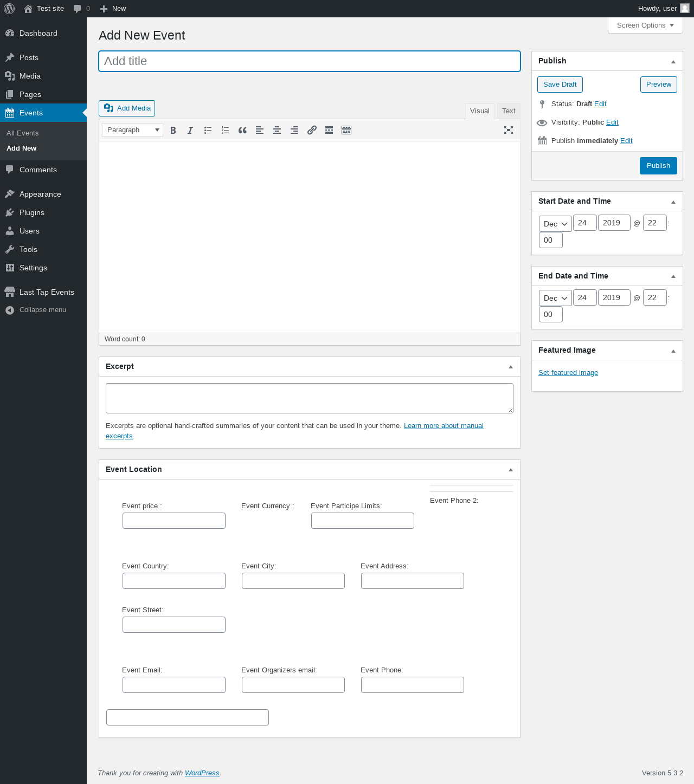Align text left
The image size is (694, 784).
pos(260,130)
